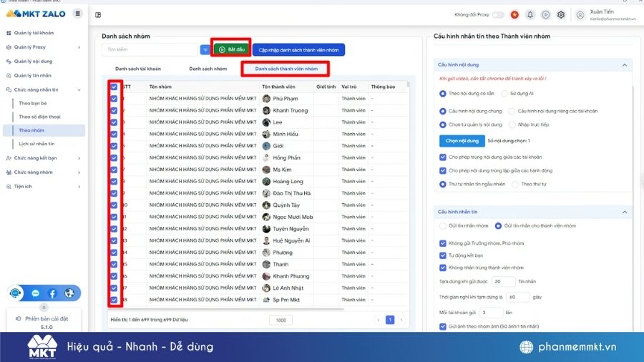Uncheck Không nhắn trùng thành viên nhóm

coord(442,268)
